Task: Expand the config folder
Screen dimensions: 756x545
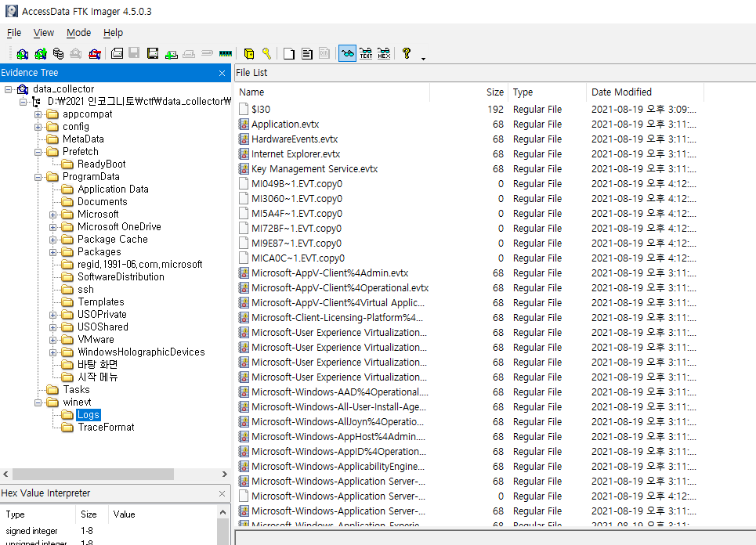Action: click(38, 127)
